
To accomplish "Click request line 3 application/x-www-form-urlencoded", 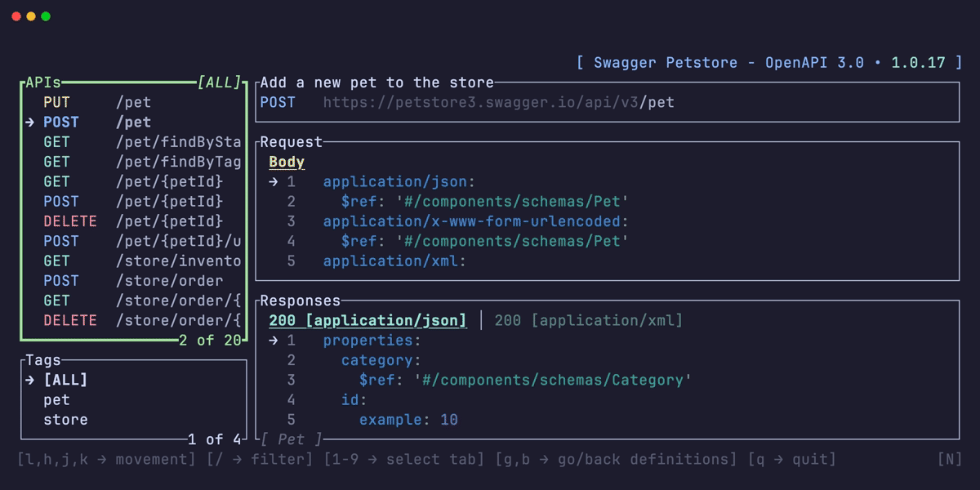I will [476, 221].
